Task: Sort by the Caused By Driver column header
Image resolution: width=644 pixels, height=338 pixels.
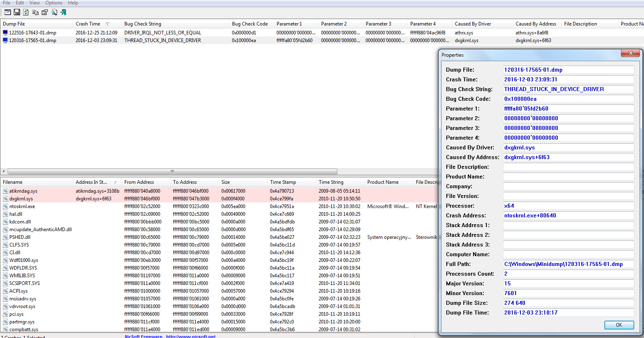Action: 482,24
